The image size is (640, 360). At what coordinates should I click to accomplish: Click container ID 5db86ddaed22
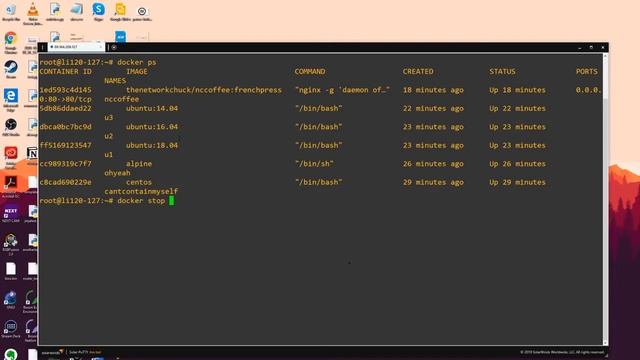66,108
